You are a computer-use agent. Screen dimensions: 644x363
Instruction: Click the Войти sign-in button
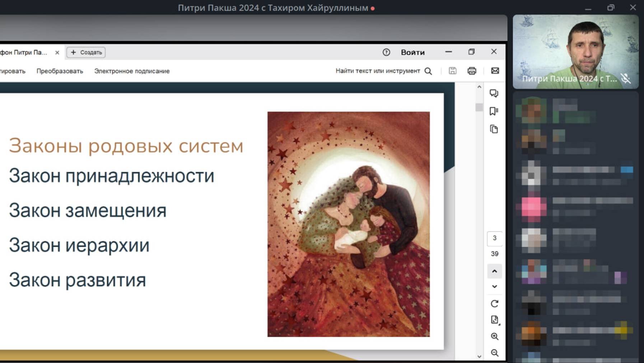413,52
